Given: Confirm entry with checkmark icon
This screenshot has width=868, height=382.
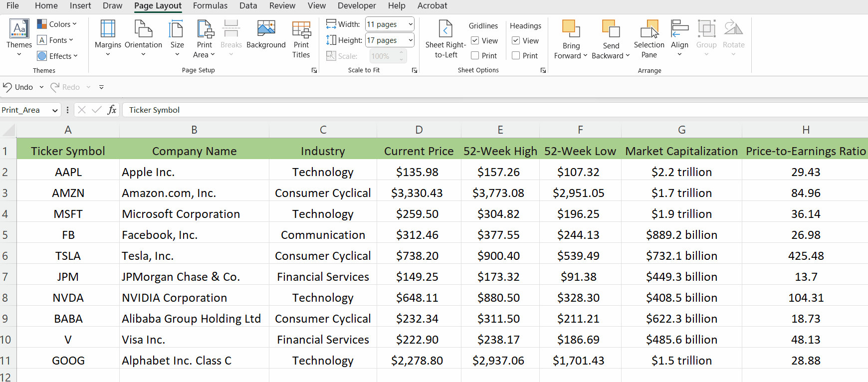Looking at the screenshot, I should tap(97, 110).
